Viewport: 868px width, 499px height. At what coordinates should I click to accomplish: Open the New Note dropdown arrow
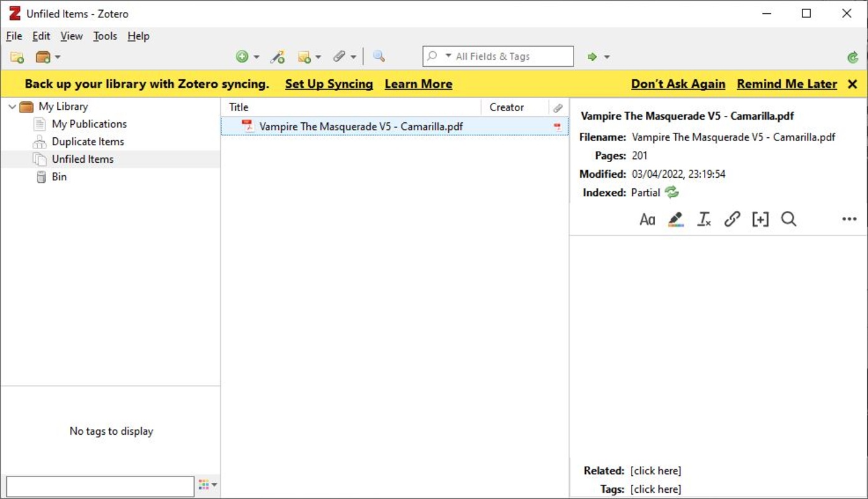318,57
